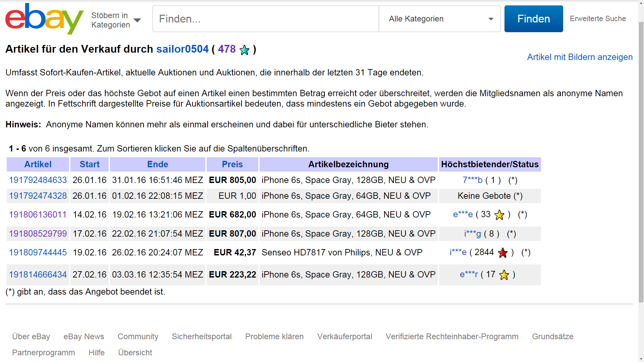This screenshot has width=644, height=362.
Task: Click the blue Finden button
Action: click(534, 19)
